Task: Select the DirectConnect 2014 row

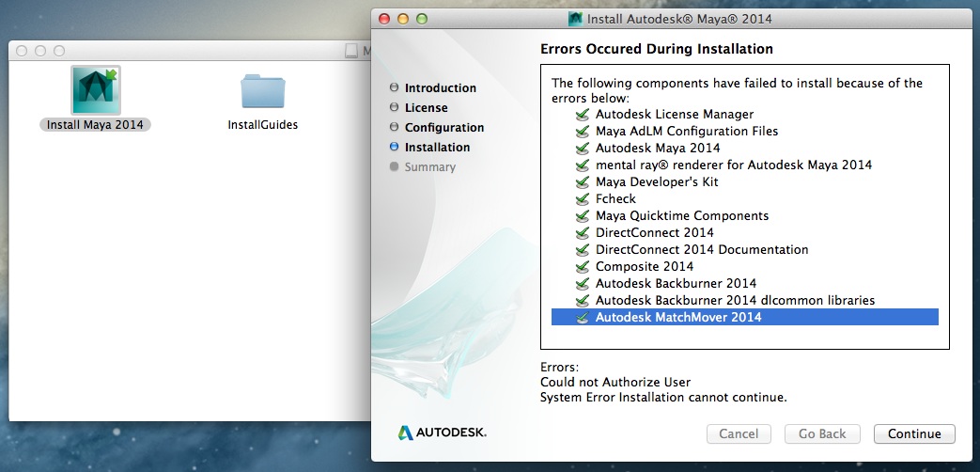Action: pos(745,232)
